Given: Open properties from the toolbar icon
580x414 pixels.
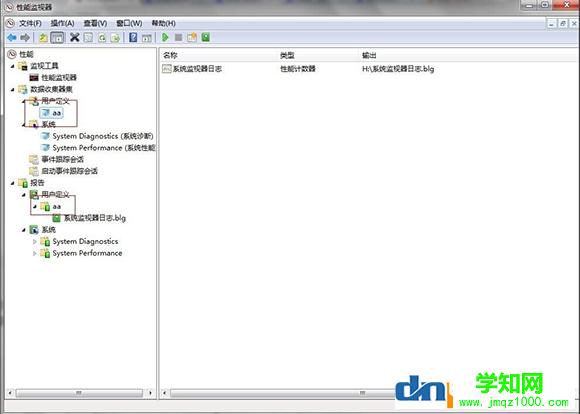Looking at the screenshot, I should [x=88, y=37].
